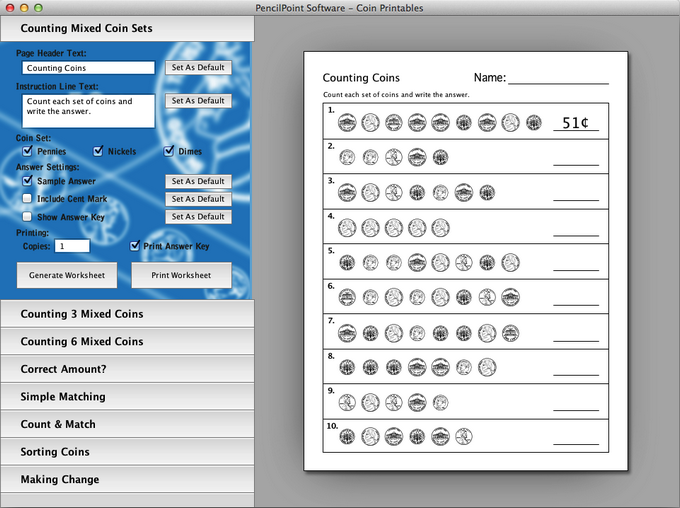This screenshot has width=680, height=508.
Task: Click the Copies number field
Action: coord(72,245)
